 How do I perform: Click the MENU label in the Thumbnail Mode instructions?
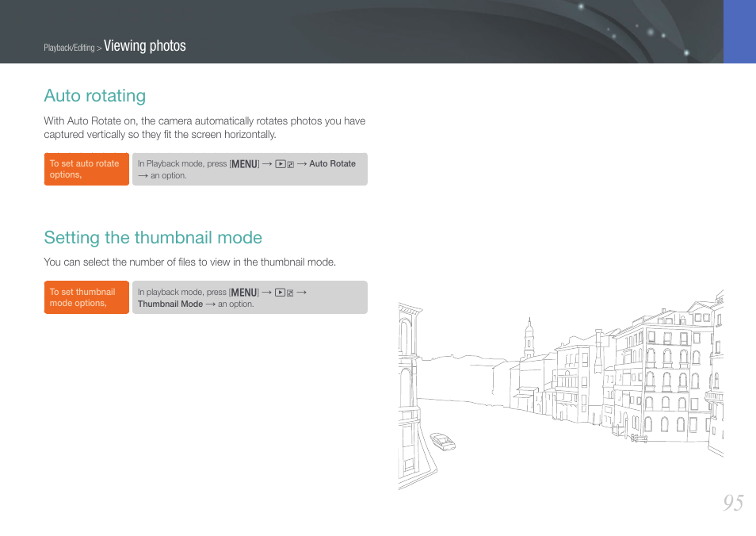(244, 293)
